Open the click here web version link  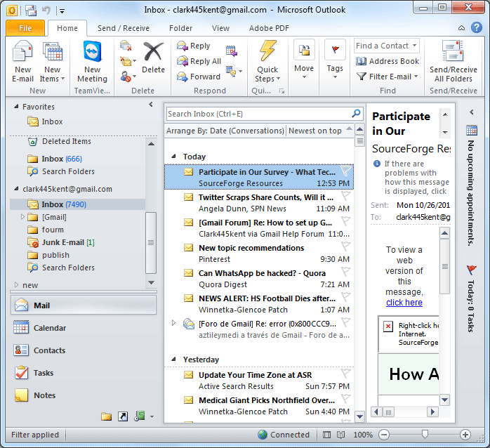click(404, 303)
